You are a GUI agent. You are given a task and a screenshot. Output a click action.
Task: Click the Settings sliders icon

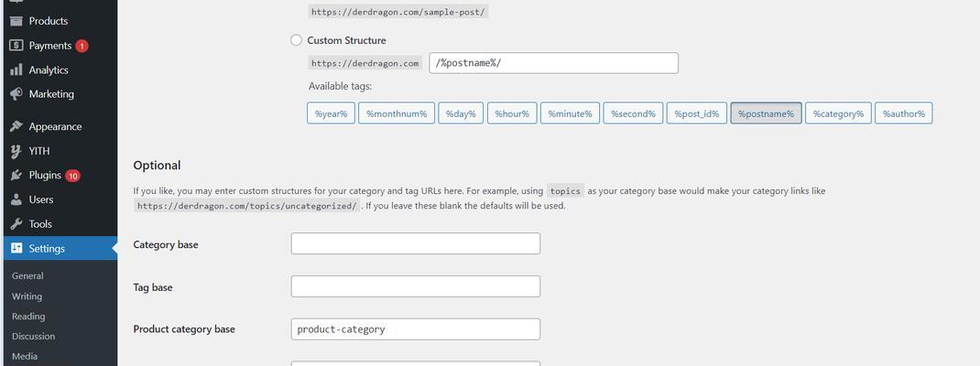[16, 249]
